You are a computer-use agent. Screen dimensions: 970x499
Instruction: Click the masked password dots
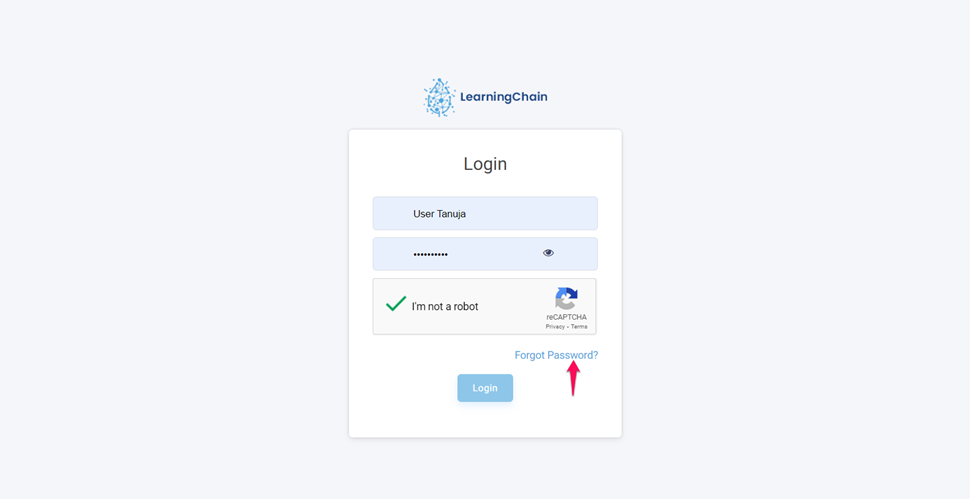pos(431,254)
